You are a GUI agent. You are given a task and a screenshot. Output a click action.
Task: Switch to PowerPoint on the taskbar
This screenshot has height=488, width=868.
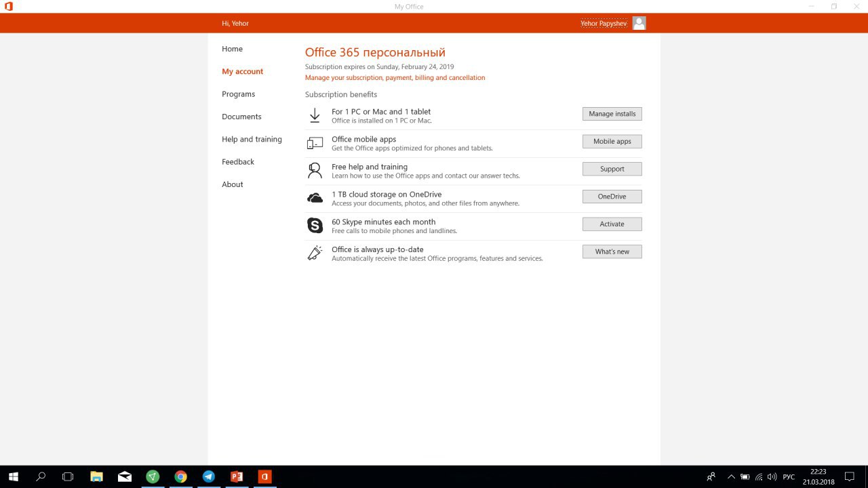pos(237,476)
